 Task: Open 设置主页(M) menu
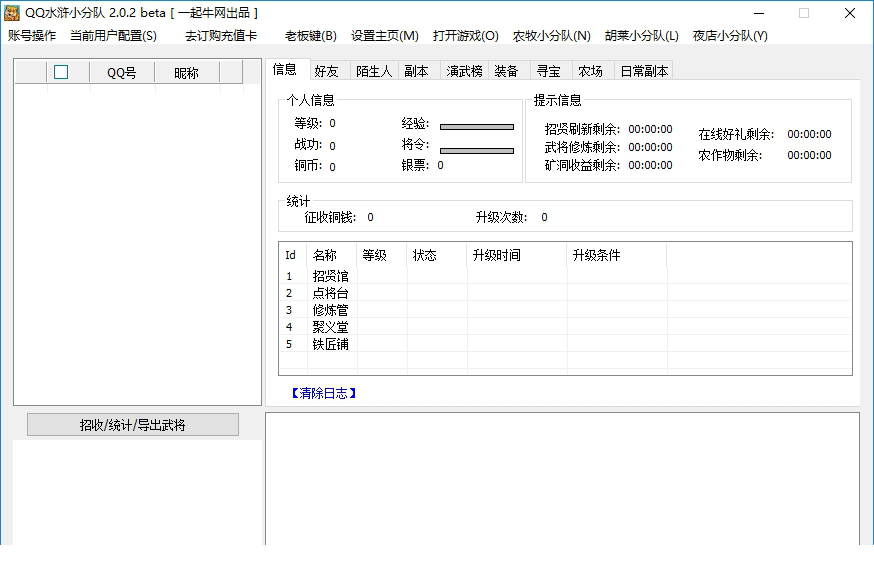[x=385, y=36]
